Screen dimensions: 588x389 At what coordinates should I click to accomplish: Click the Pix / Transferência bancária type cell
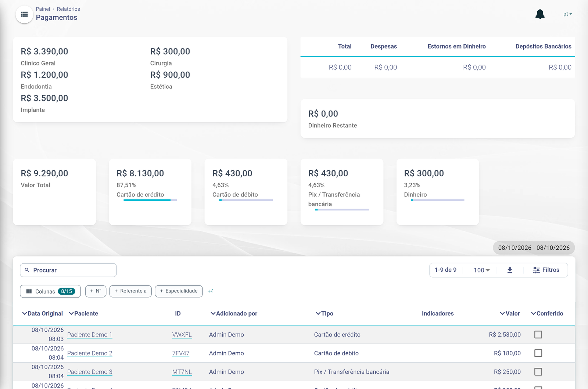tap(351, 372)
